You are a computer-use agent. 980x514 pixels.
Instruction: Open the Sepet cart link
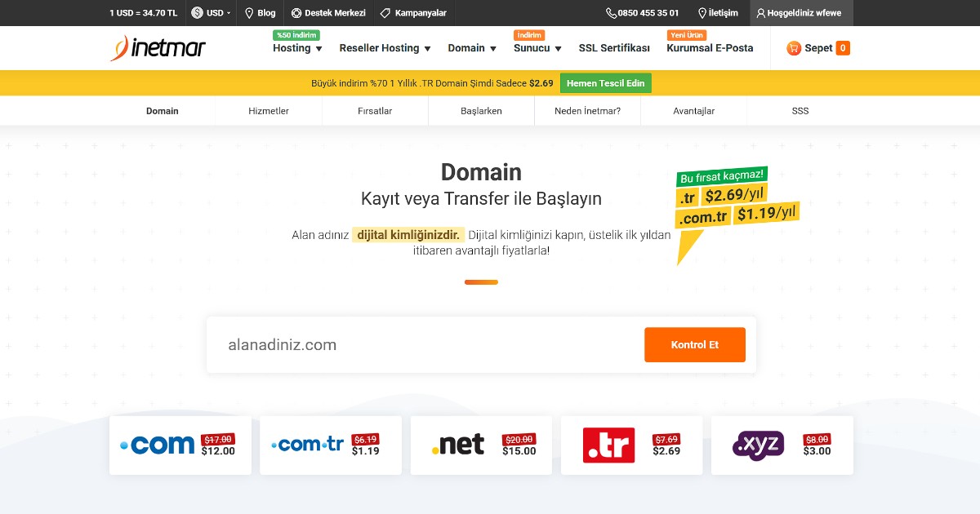click(818, 48)
